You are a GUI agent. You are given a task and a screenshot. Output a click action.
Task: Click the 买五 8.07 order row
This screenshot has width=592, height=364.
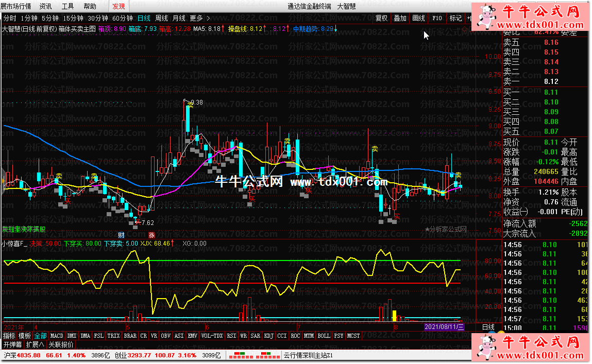531,132
